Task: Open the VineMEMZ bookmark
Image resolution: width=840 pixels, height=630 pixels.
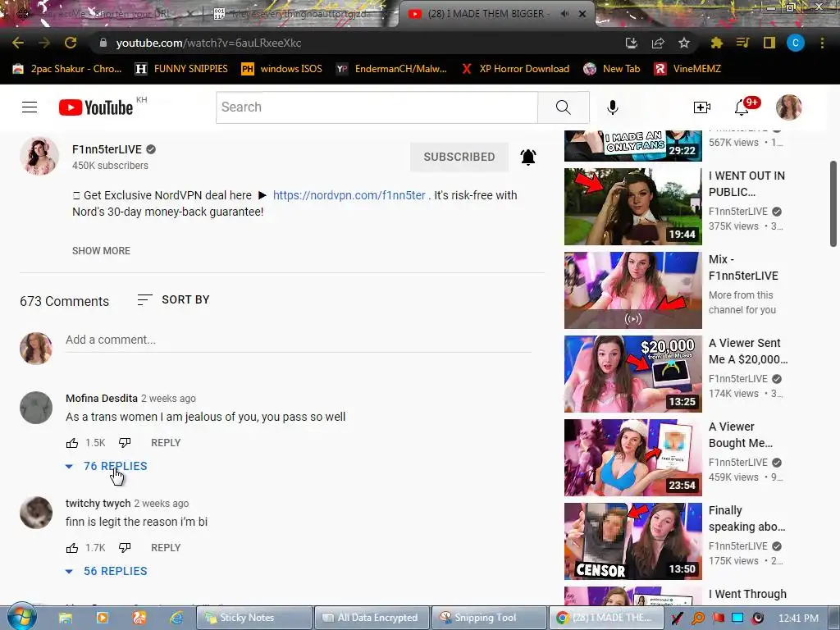Action: (688, 69)
